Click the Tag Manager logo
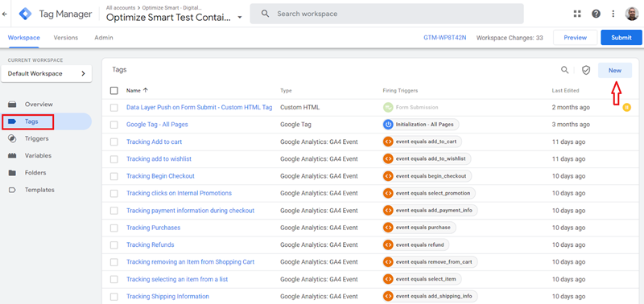The width and height of the screenshot is (644, 304). pyautogui.click(x=26, y=14)
